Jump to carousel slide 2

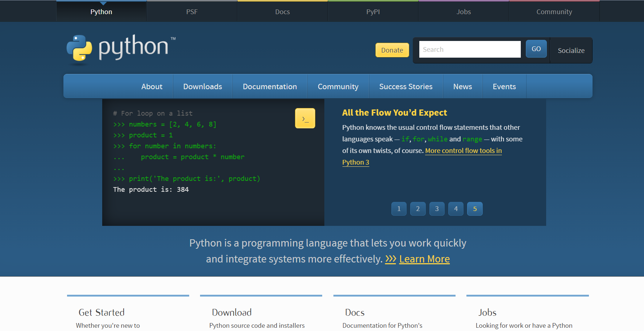(417, 208)
